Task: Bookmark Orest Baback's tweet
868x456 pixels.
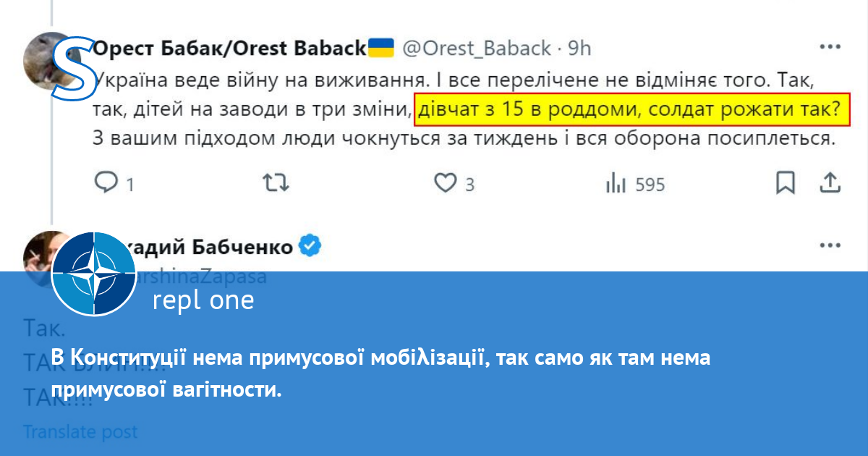Action: (785, 183)
